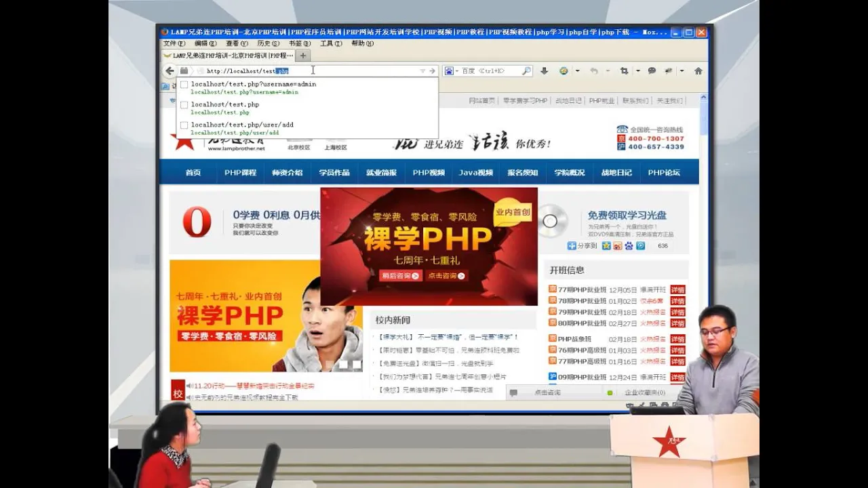
Task: Click the curved undo arrow toolbar icon
Action: coord(594,70)
